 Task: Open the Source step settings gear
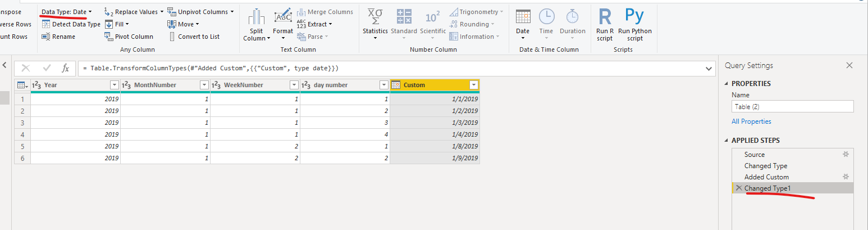click(x=845, y=154)
